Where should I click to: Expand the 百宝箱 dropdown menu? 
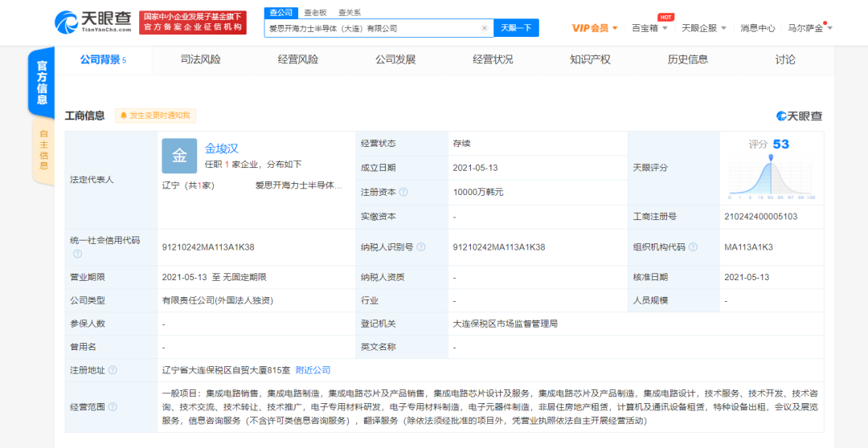(x=650, y=28)
